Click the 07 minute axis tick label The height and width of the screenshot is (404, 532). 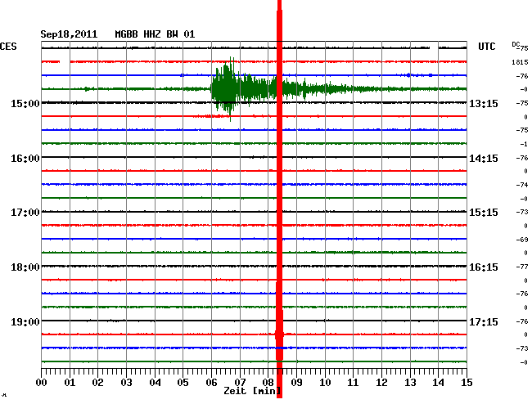240,383
